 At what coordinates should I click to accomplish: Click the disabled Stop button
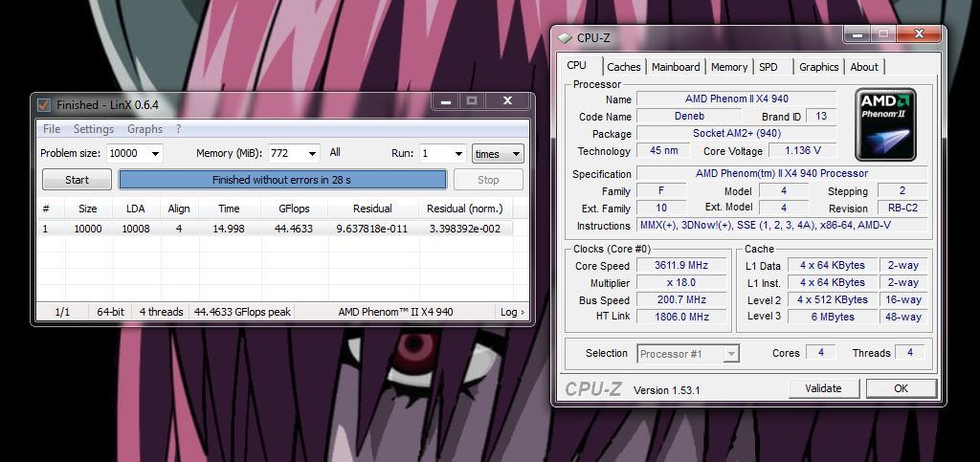click(x=488, y=180)
